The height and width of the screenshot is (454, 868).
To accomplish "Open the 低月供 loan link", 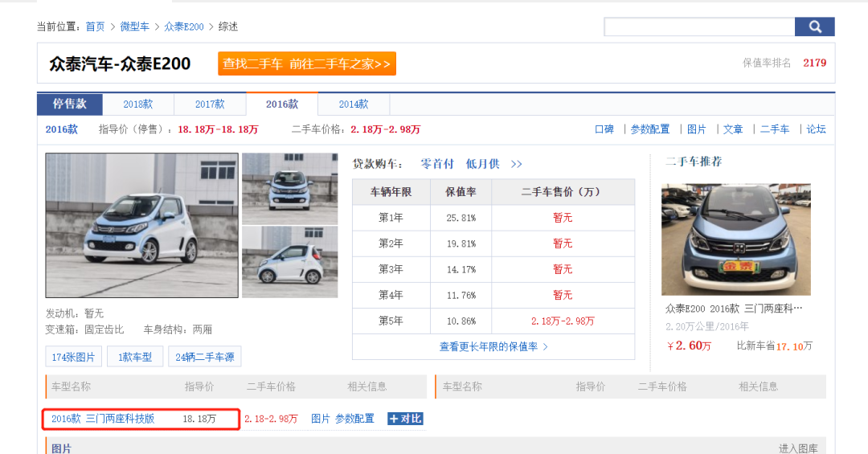I will point(482,164).
